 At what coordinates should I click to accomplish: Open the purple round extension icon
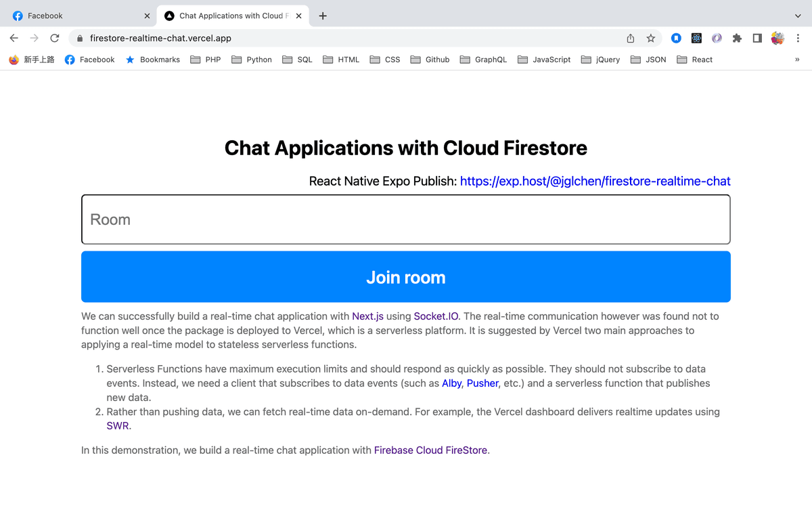tap(717, 38)
